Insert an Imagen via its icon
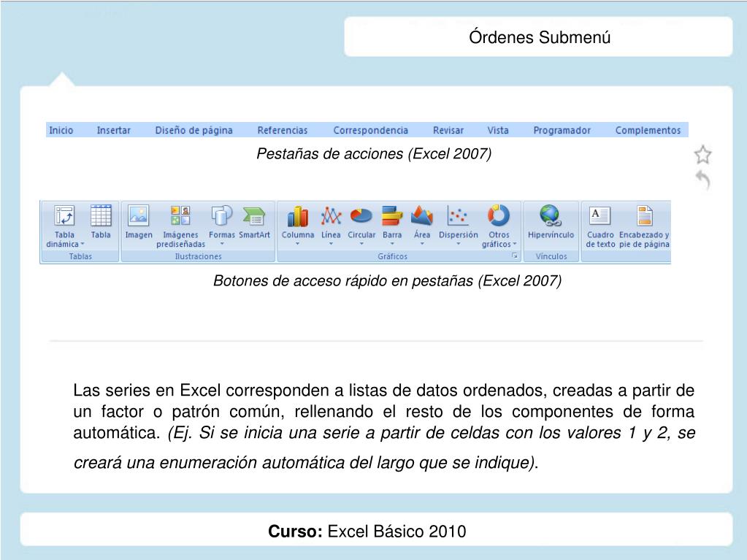 pyautogui.click(x=139, y=215)
